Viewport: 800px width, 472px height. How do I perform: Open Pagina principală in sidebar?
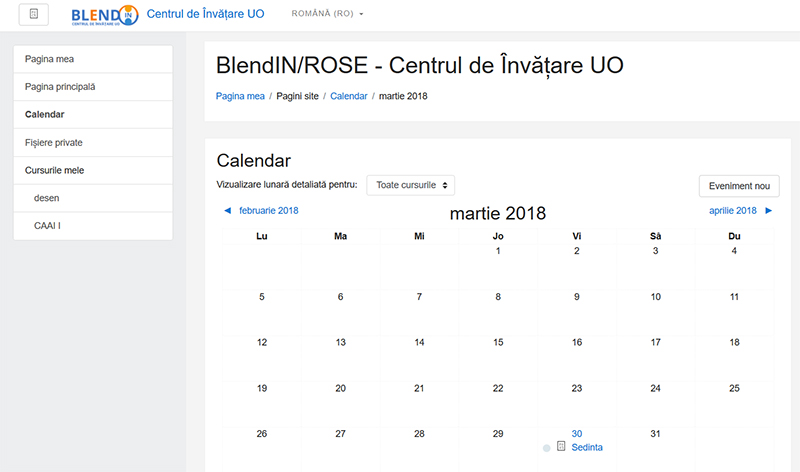[x=93, y=87]
